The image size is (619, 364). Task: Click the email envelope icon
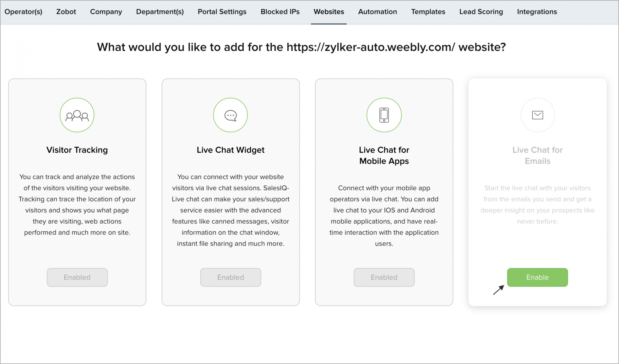537,115
